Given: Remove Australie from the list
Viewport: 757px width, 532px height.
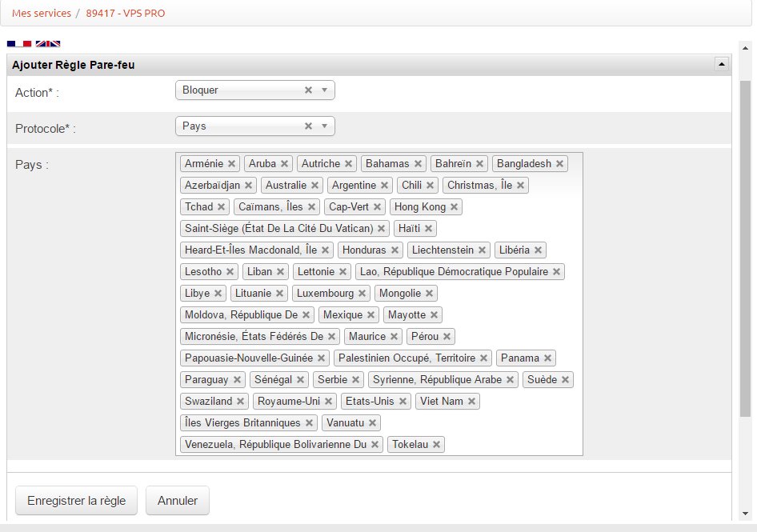Looking at the screenshot, I should 314,186.
